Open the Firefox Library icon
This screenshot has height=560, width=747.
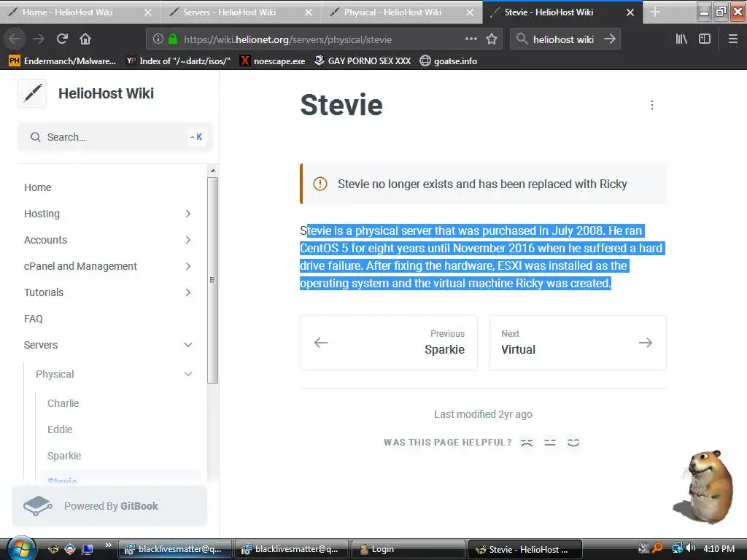click(681, 39)
